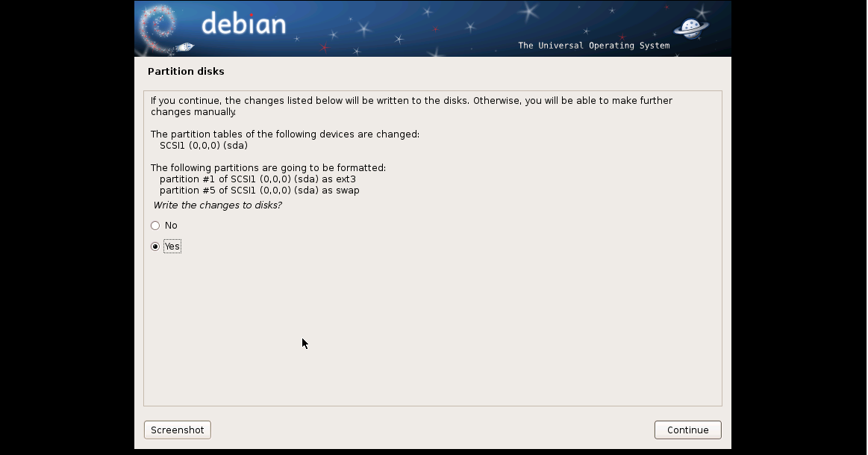Click the Partition disks heading
Viewport: 868px width, 455px height.
tap(186, 72)
